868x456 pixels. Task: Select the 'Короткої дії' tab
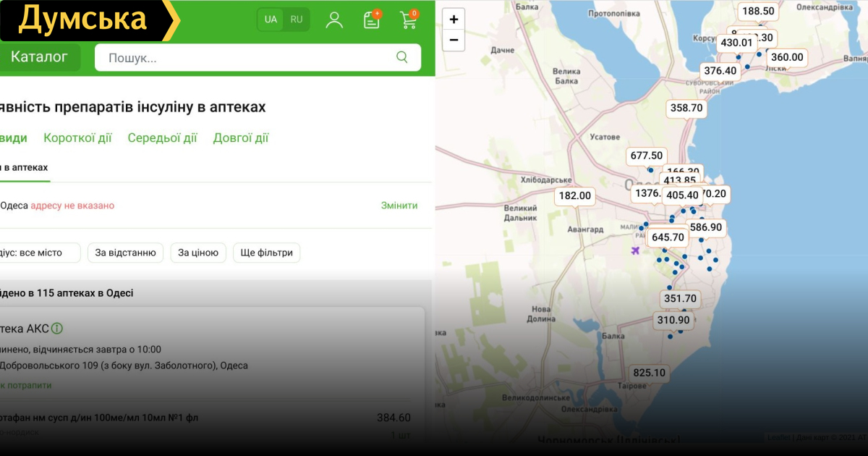click(77, 138)
